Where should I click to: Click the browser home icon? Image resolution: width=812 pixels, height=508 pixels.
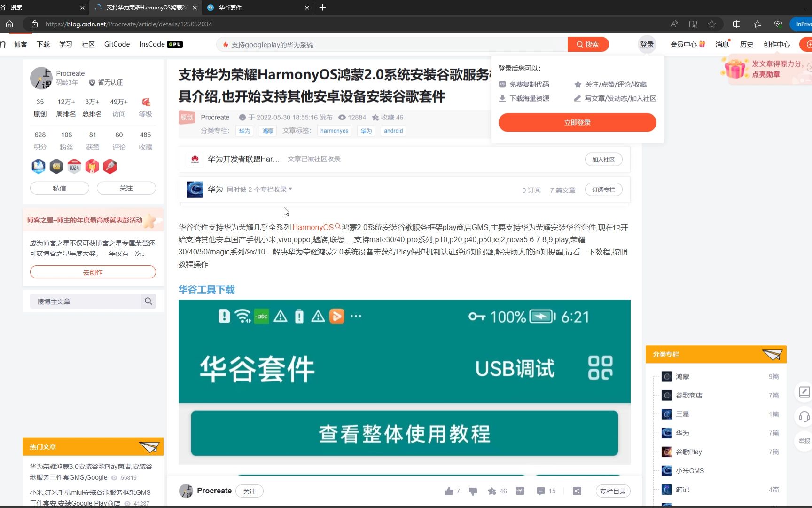tap(9, 24)
